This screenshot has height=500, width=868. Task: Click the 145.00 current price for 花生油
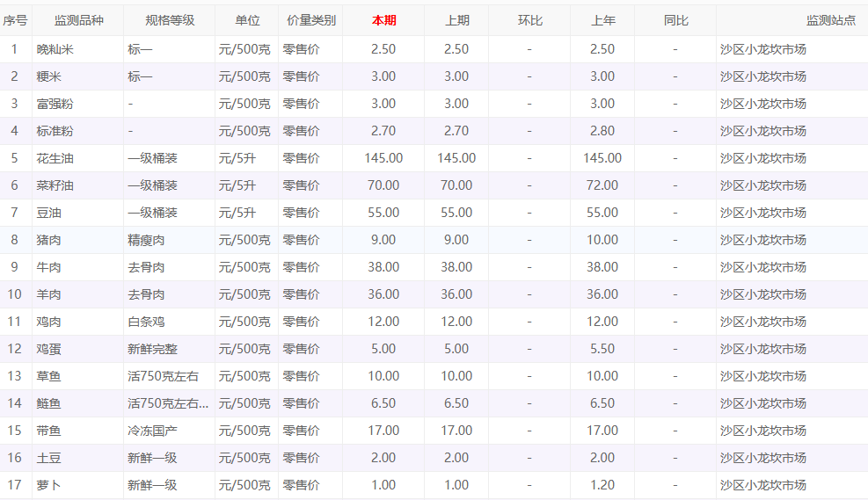[383, 158]
